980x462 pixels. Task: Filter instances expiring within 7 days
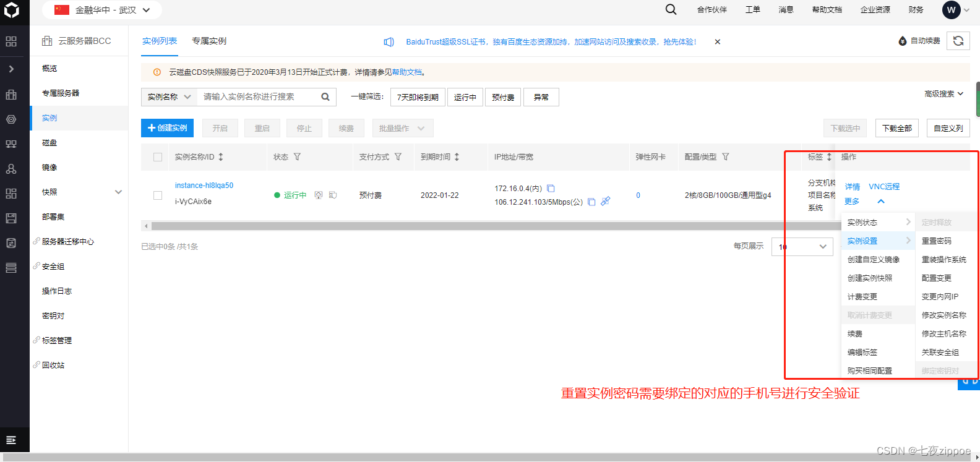click(418, 97)
